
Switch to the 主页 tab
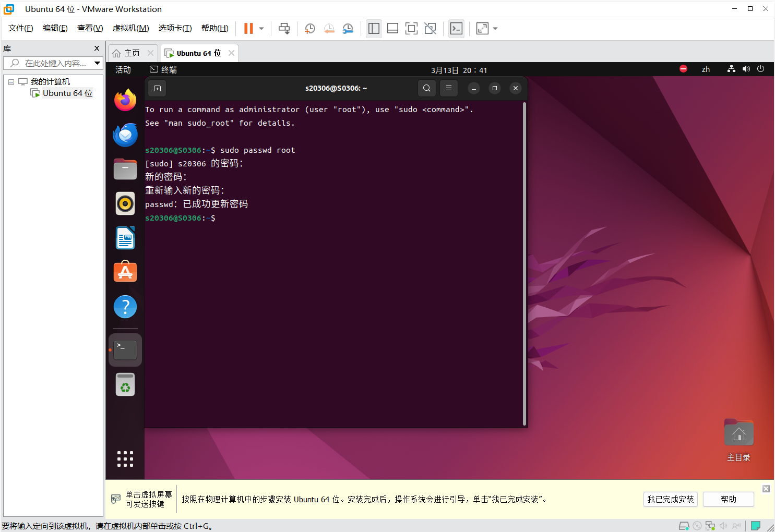click(127, 53)
